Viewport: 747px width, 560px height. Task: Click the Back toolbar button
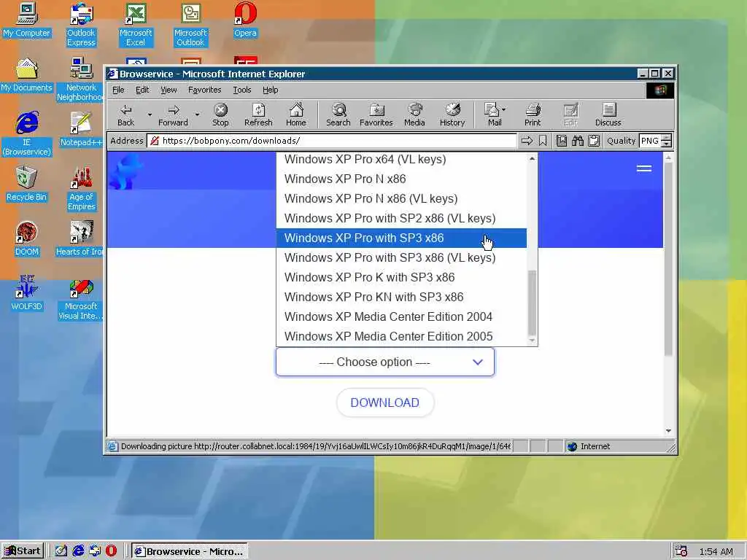pos(125,115)
